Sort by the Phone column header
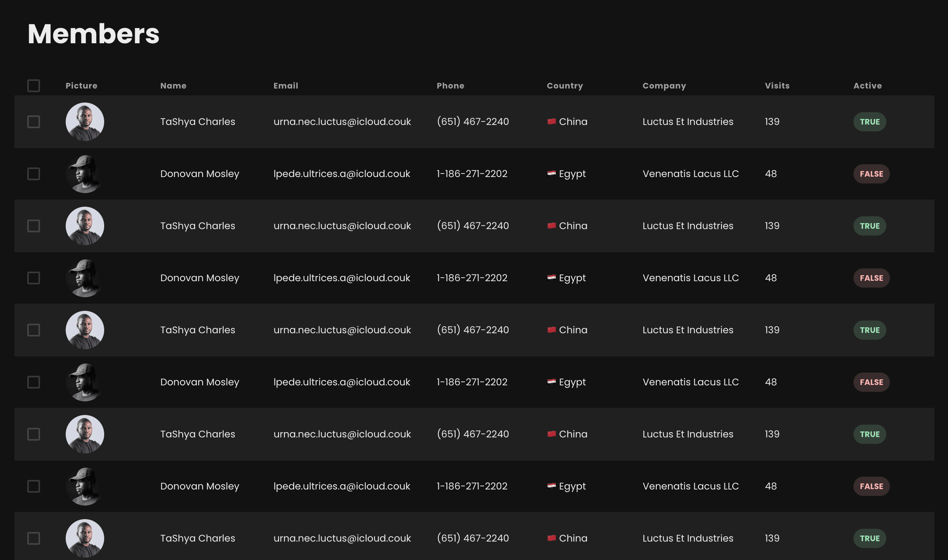Viewport: 948px width, 560px height. pos(450,86)
